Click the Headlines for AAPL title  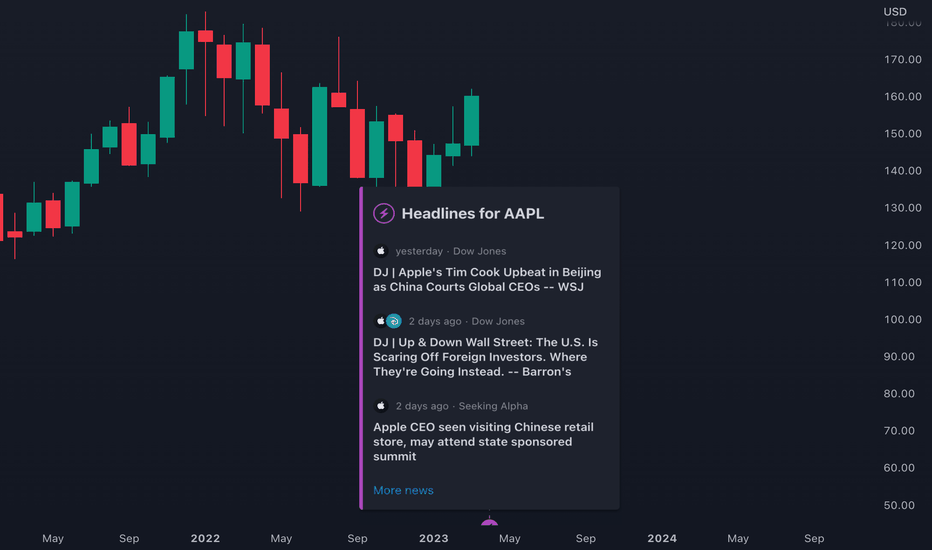click(473, 213)
